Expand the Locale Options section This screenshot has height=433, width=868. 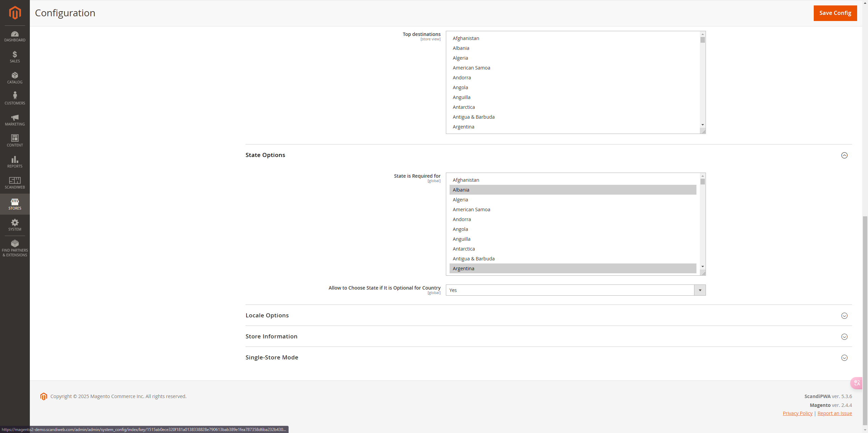tap(844, 316)
